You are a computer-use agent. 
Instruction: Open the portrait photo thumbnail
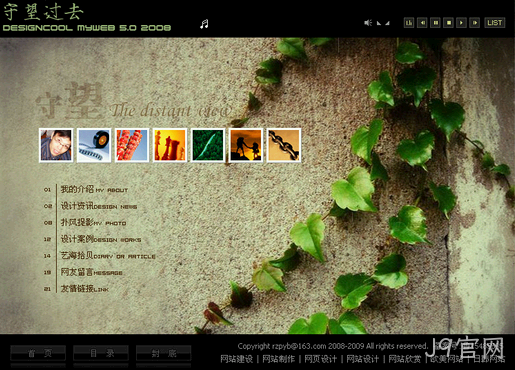(x=56, y=145)
